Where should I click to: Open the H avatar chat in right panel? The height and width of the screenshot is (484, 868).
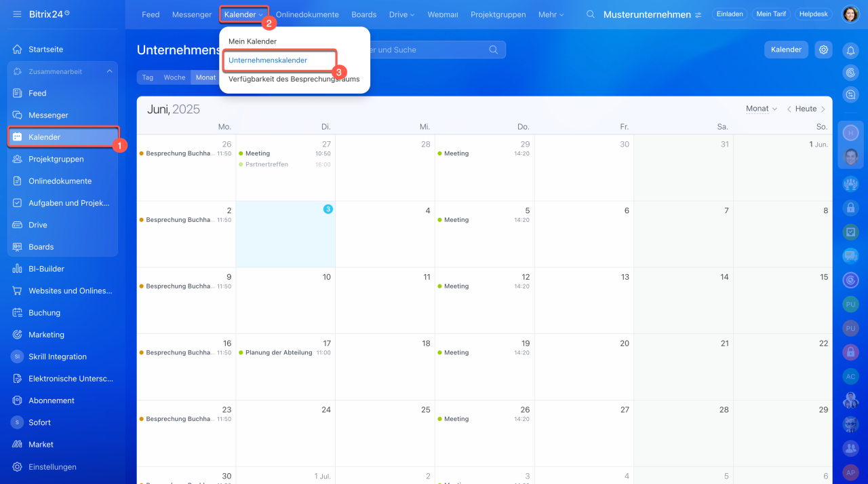tap(850, 134)
